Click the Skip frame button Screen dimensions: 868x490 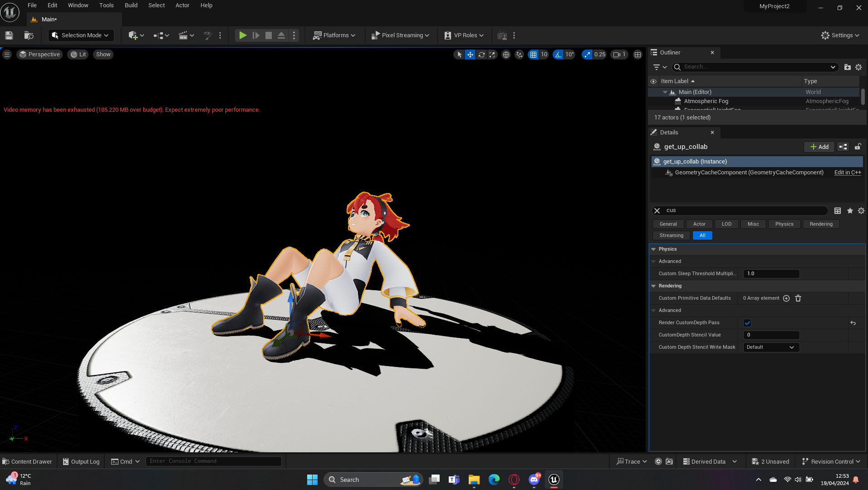pyautogui.click(x=256, y=35)
